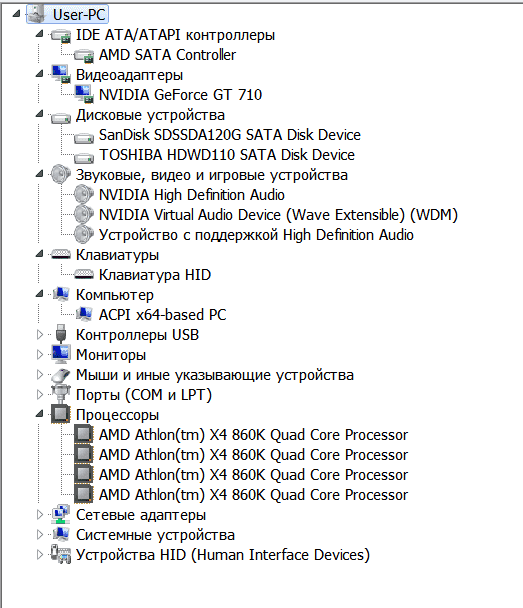Select TOSHIBA HDWD110 SATA Disk Device
The width and height of the screenshot is (523, 608).
227,155
